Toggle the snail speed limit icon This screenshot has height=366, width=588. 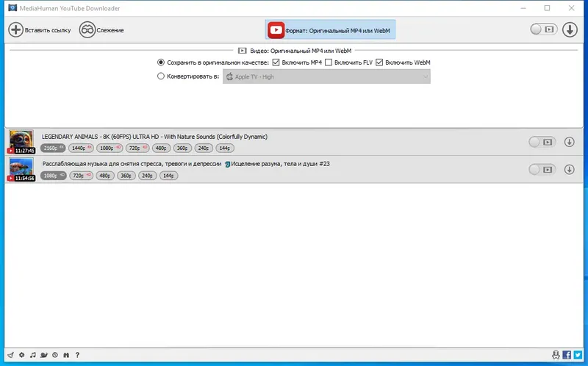[x=44, y=355]
